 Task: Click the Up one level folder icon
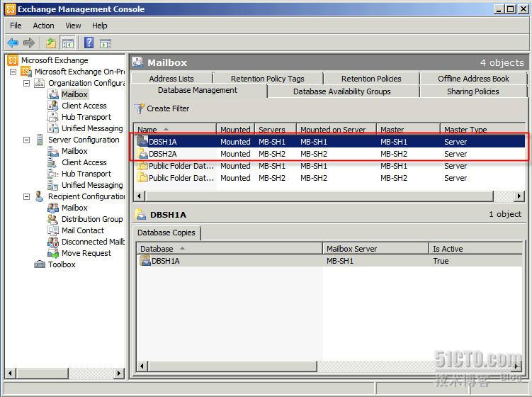51,43
